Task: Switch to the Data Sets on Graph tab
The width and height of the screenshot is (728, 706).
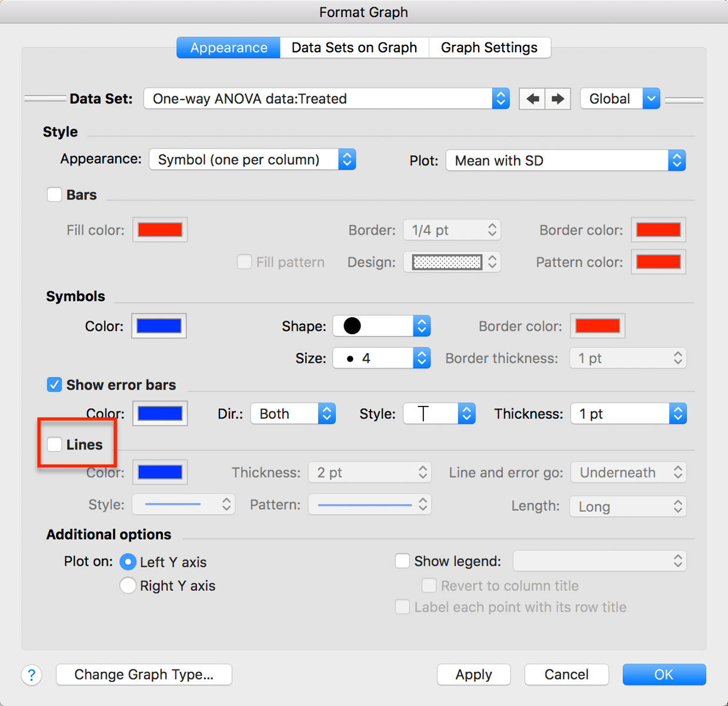Action: [354, 47]
